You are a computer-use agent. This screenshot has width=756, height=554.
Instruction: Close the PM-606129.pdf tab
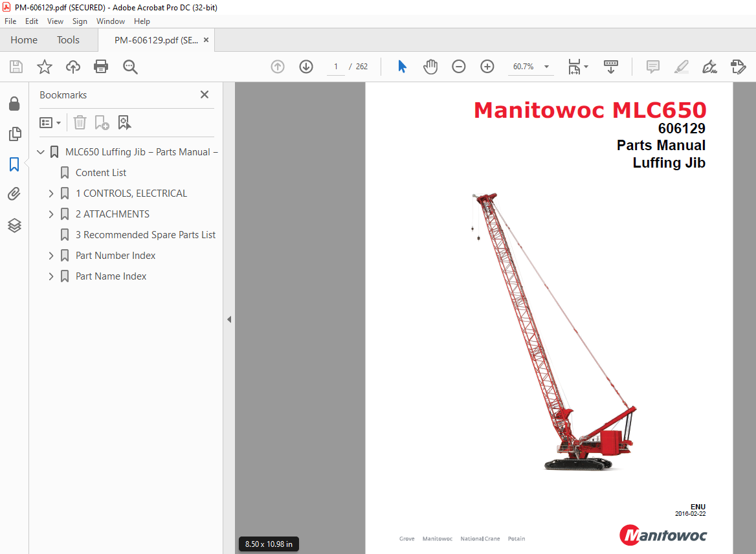tap(206, 40)
